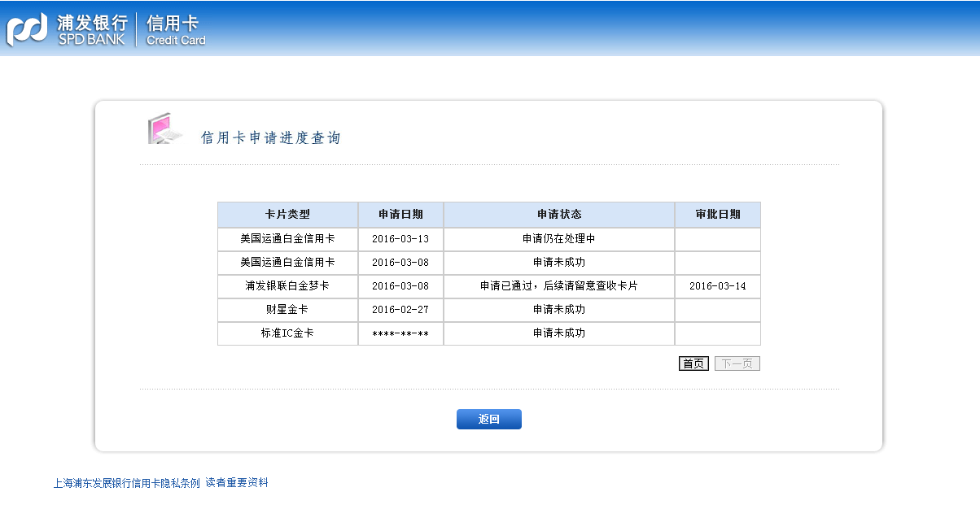This screenshot has height=518, width=980.
Task: Click the 返回 button
Action: (488, 419)
